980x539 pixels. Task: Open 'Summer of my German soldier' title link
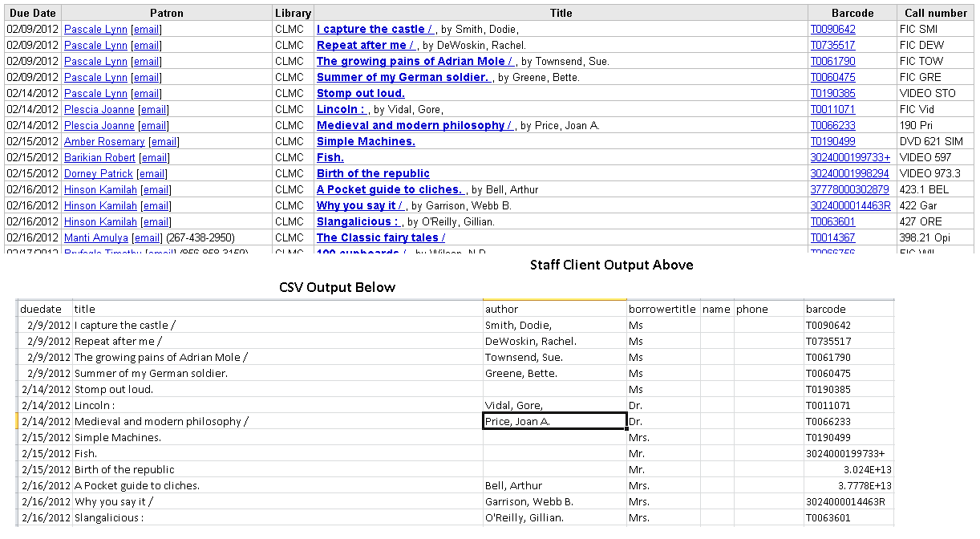pyautogui.click(x=403, y=77)
